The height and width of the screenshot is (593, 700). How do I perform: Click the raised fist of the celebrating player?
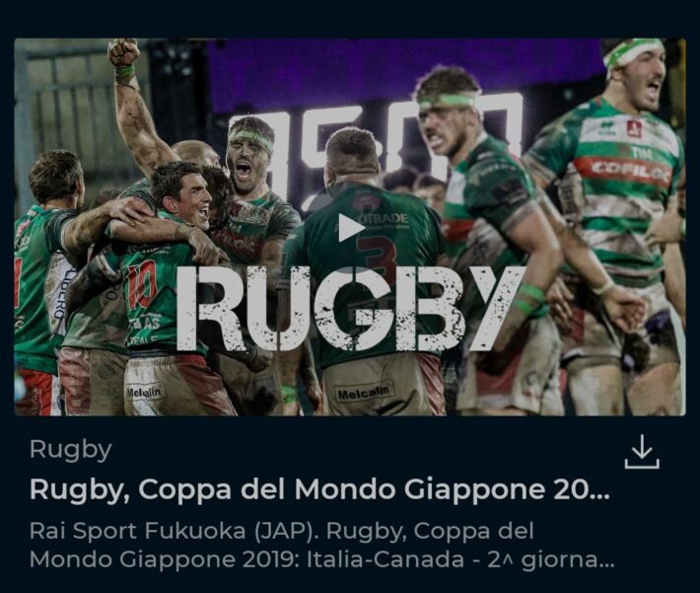coord(123,51)
